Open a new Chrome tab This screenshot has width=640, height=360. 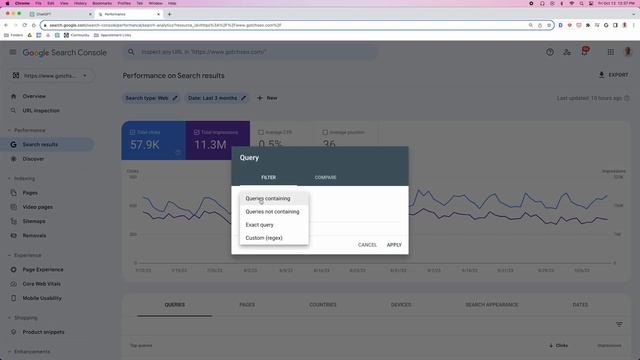coord(169,14)
